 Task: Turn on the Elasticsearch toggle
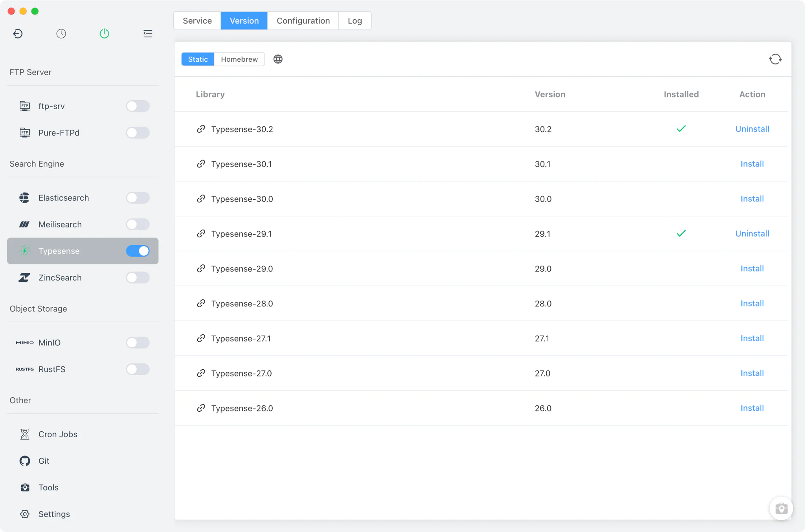pyautogui.click(x=138, y=198)
